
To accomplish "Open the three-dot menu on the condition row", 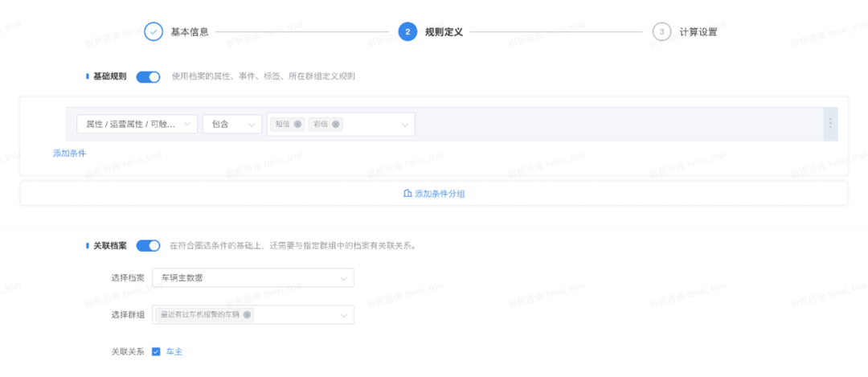I will [829, 124].
